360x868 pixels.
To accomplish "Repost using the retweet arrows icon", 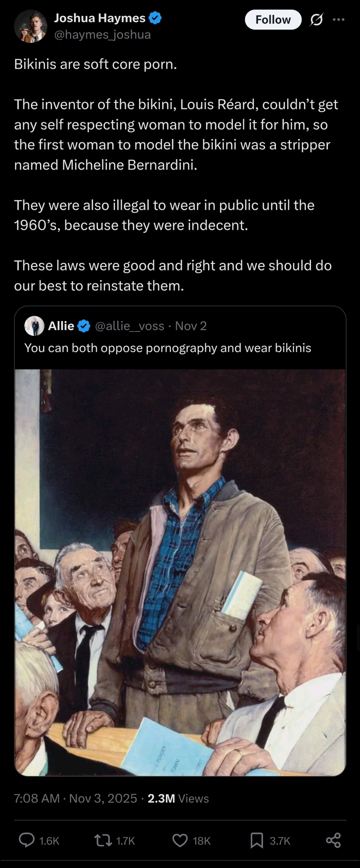I will click(x=103, y=840).
